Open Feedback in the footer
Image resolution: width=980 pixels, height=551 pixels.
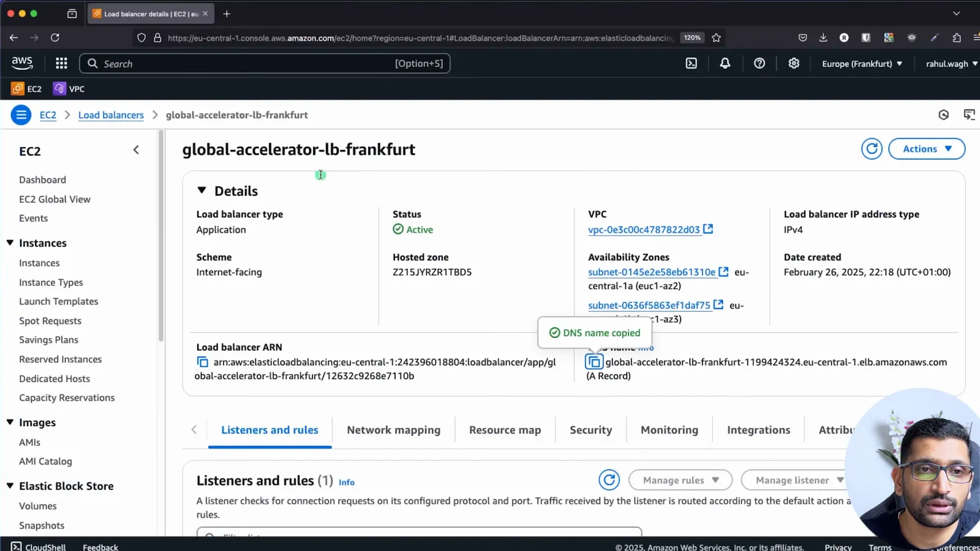pos(100,547)
